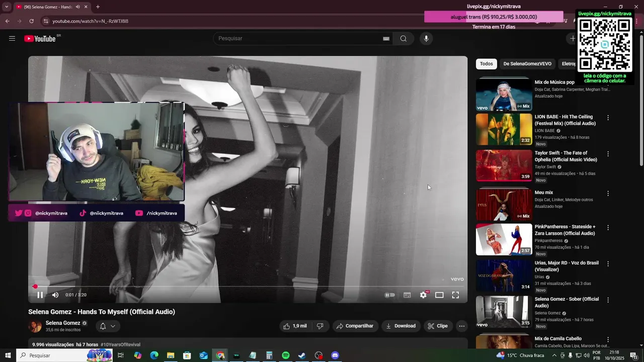Open Task View on the taskbar

click(121, 355)
